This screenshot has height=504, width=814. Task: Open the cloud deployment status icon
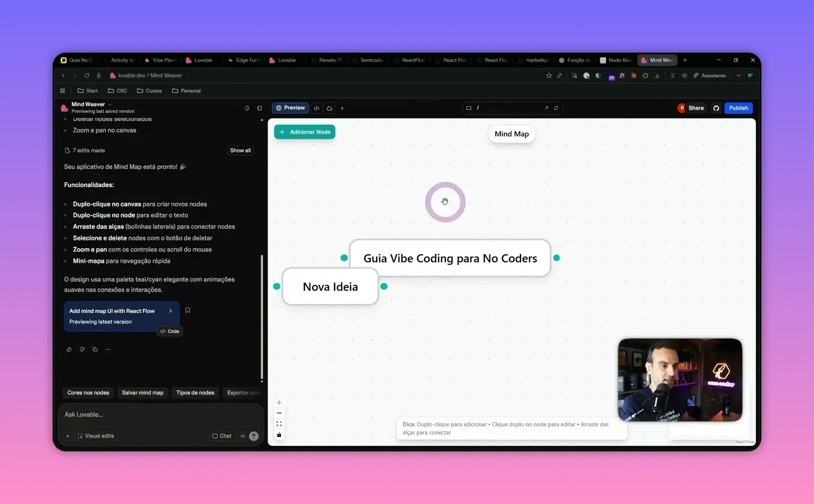[x=329, y=107]
